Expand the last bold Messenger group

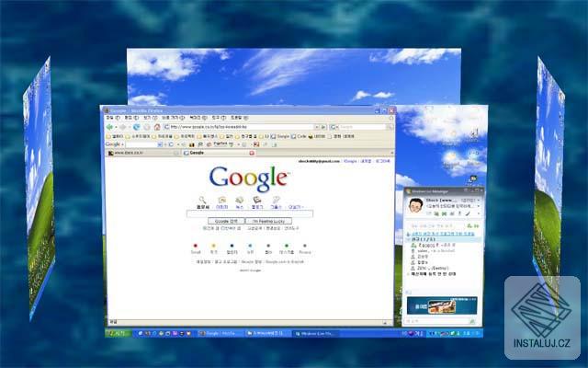pos(433,274)
